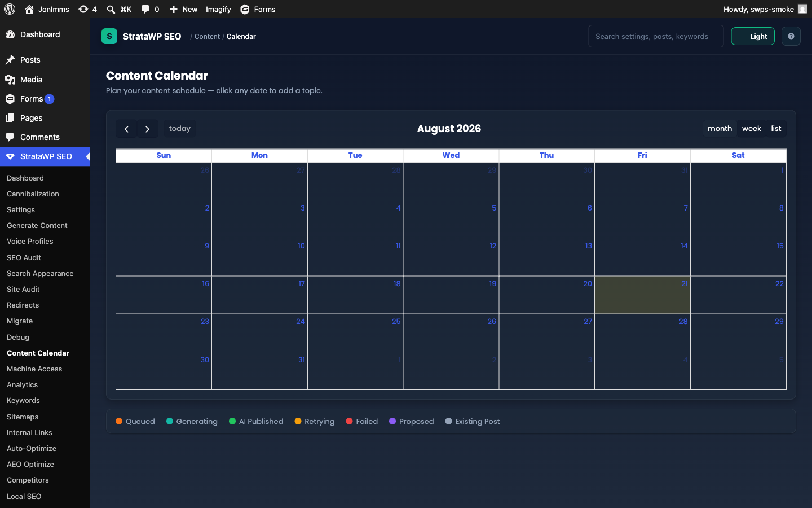This screenshot has width=812, height=508.
Task: Click the Forms notification badge
Action: point(50,99)
